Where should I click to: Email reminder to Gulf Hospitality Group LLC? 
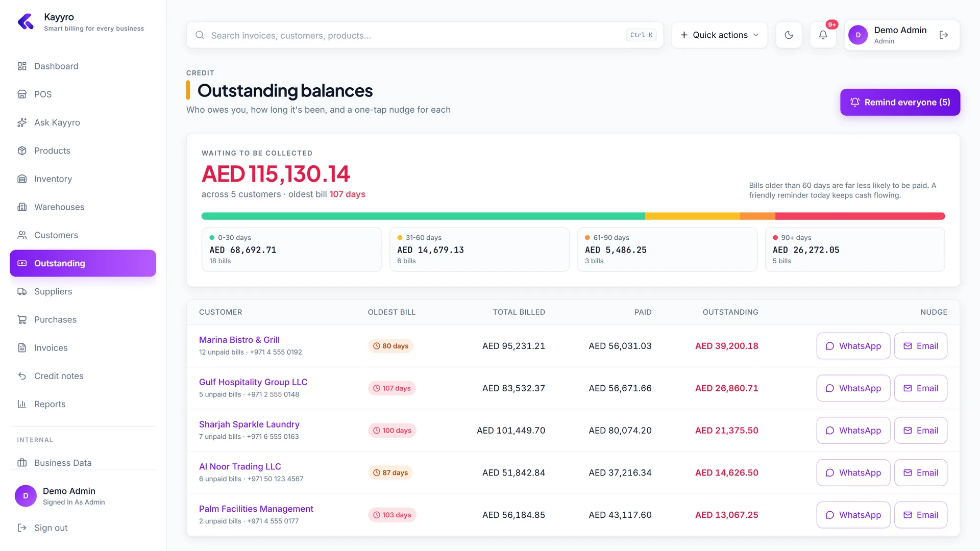pos(920,388)
